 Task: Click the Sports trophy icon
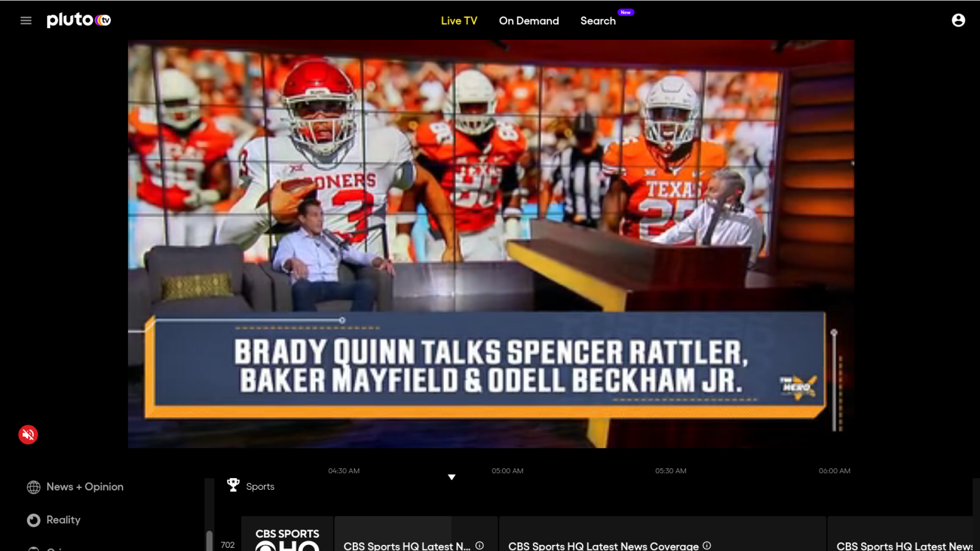point(233,485)
